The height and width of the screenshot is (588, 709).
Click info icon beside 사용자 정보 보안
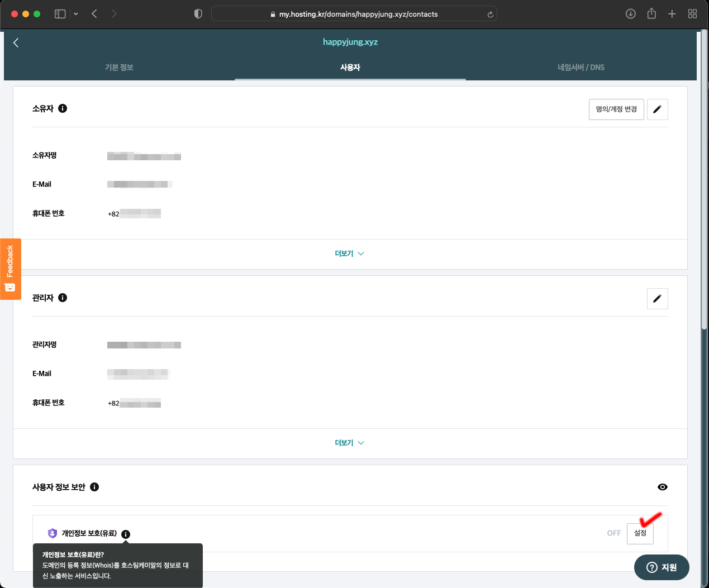pyautogui.click(x=94, y=487)
